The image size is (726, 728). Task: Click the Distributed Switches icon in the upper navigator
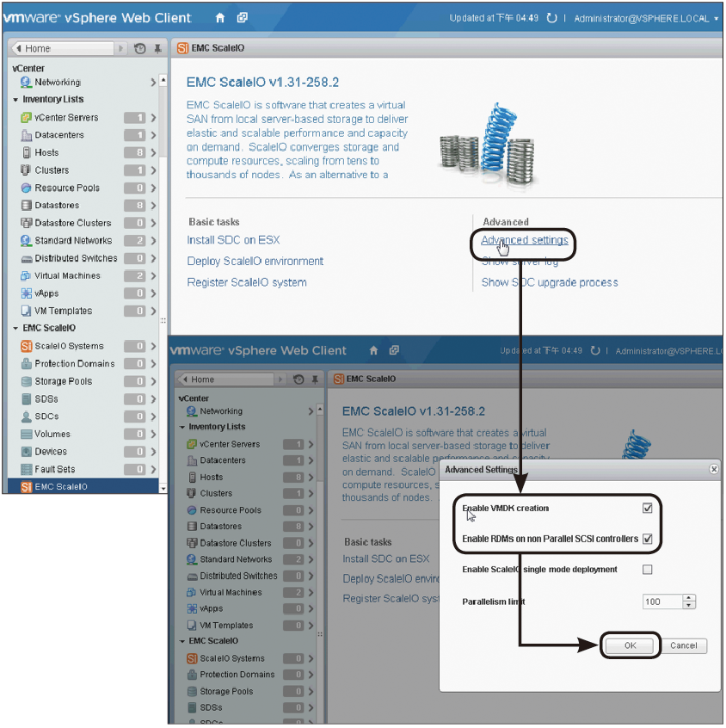point(27,259)
